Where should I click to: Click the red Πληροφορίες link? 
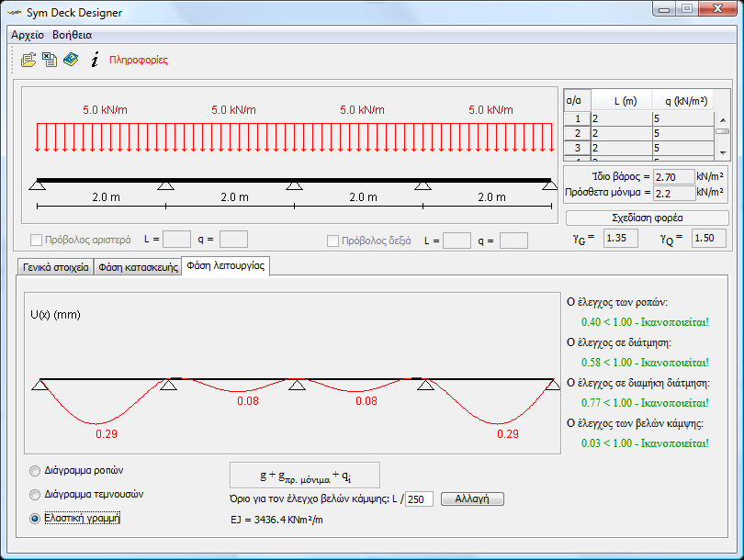click(138, 60)
